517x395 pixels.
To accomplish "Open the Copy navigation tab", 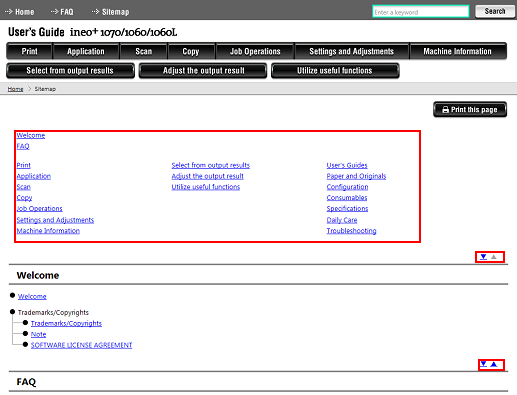I will pos(191,51).
